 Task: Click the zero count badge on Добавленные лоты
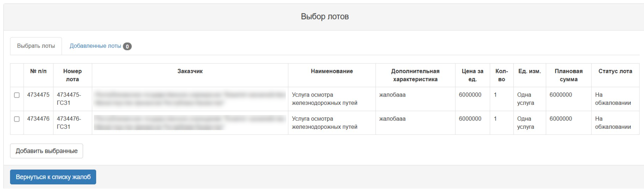point(127,46)
